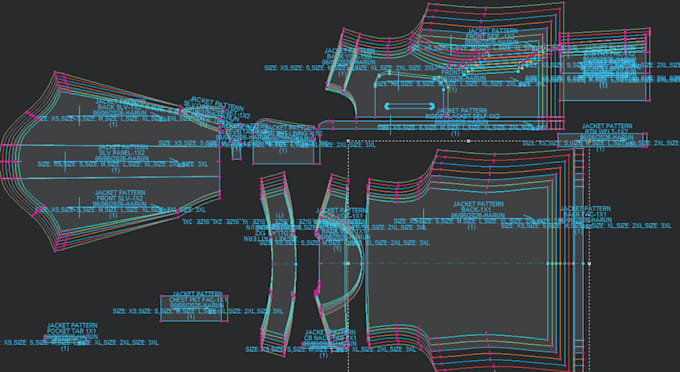
Task: Click the JACKET SELF-1X2 placket label
Action: click(x=462, y=117)
